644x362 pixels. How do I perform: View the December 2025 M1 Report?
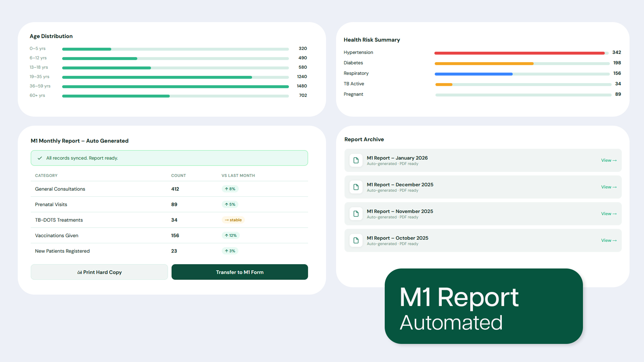(608, 187)
